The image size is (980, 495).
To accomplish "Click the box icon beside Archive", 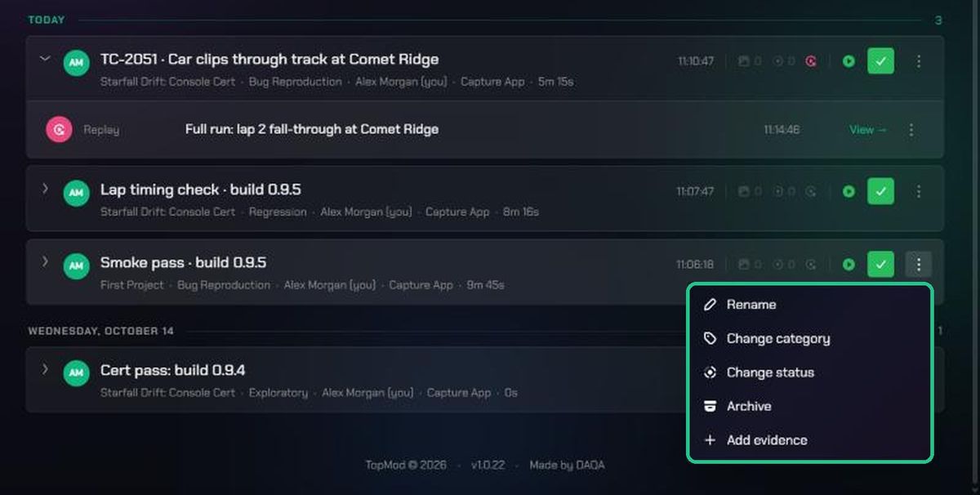I will pyautogui.click(x=710, y=406).
